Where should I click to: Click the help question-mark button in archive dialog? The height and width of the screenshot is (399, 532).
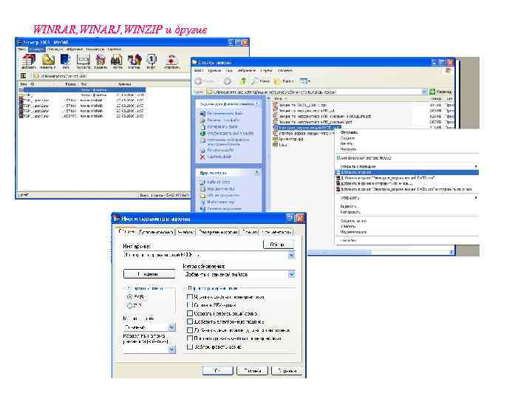pyautogui.click(x=290, y=218)
